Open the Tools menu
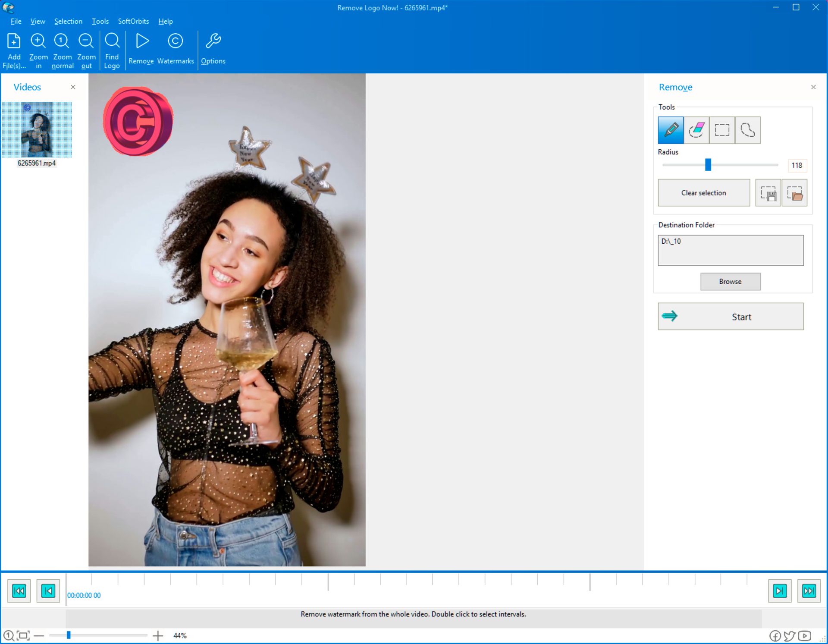The height and width of the screenshot is (644, 828). pos(100,21)
